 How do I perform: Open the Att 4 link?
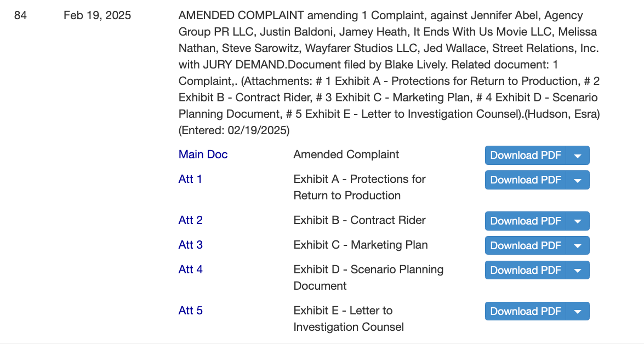[x=190, y=269]
